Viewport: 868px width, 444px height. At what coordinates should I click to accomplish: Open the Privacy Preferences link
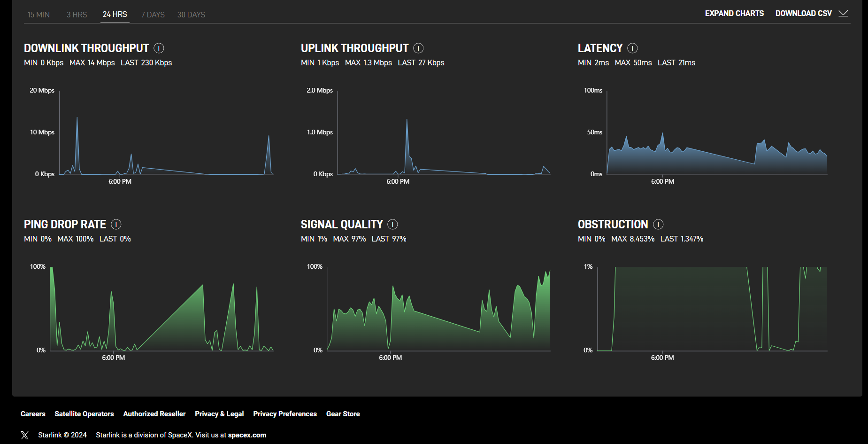[x=285, y=414]
